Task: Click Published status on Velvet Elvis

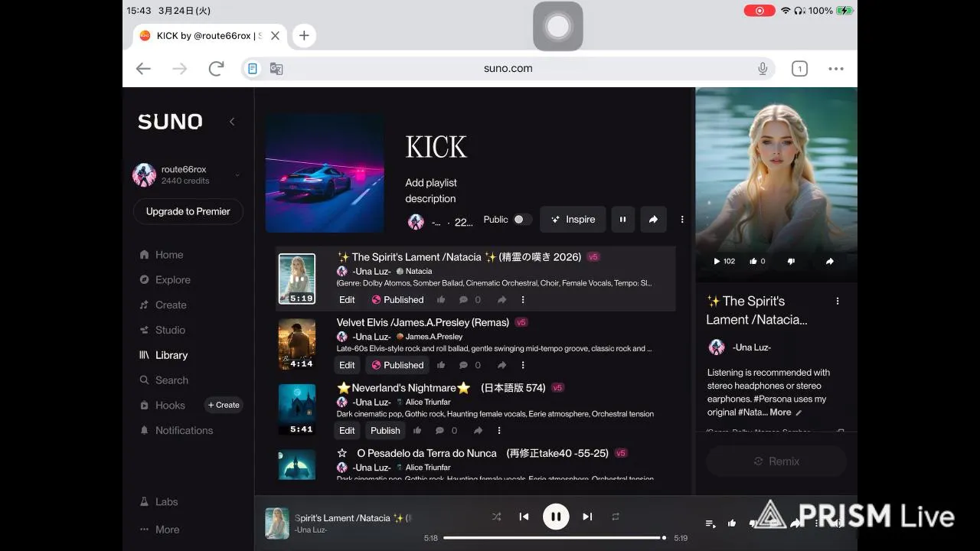Action: 397,365
